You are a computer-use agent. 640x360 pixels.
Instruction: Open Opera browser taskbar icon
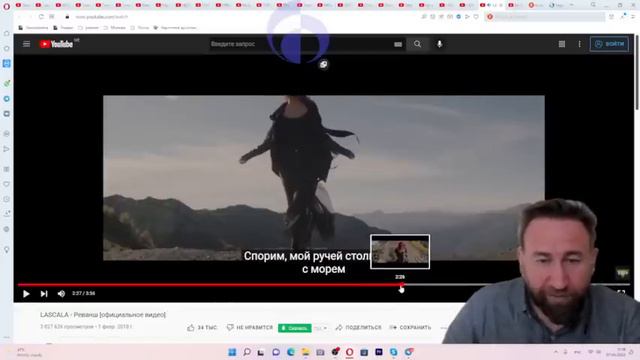349,352
